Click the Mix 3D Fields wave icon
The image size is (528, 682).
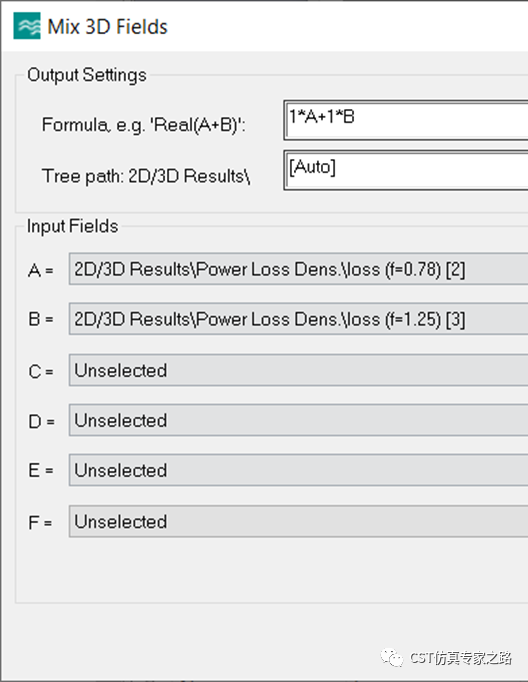click(x=27, y=26)
